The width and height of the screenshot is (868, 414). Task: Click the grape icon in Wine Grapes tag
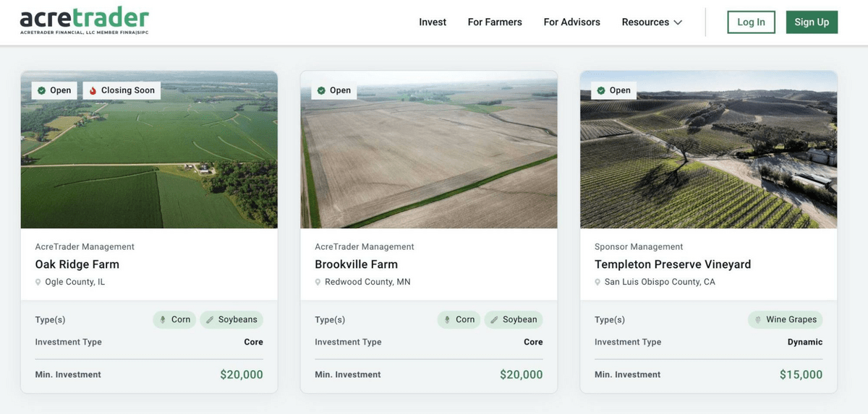coord(758,319)
